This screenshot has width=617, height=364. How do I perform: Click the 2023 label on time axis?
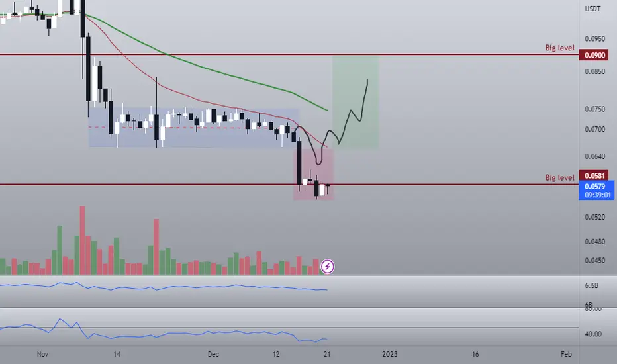(x=389, y=354)
